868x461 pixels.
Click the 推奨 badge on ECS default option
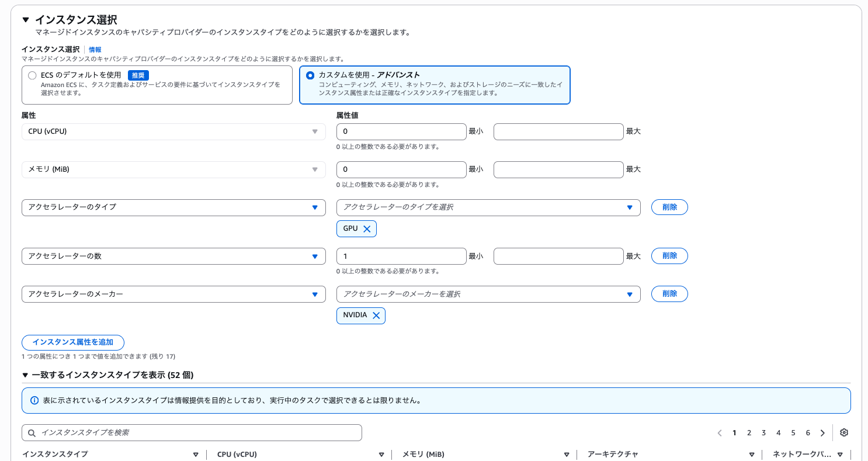tap(138, 75)
